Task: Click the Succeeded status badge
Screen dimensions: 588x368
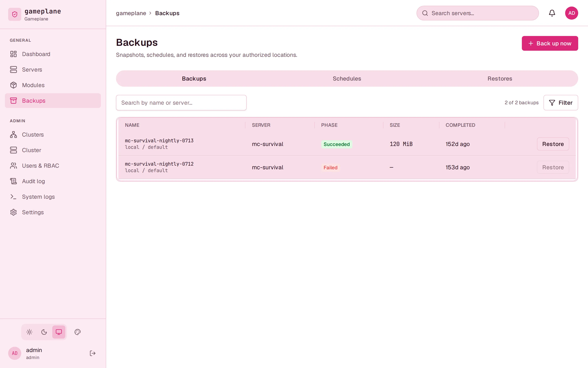Action: click(x=336, y=144)
